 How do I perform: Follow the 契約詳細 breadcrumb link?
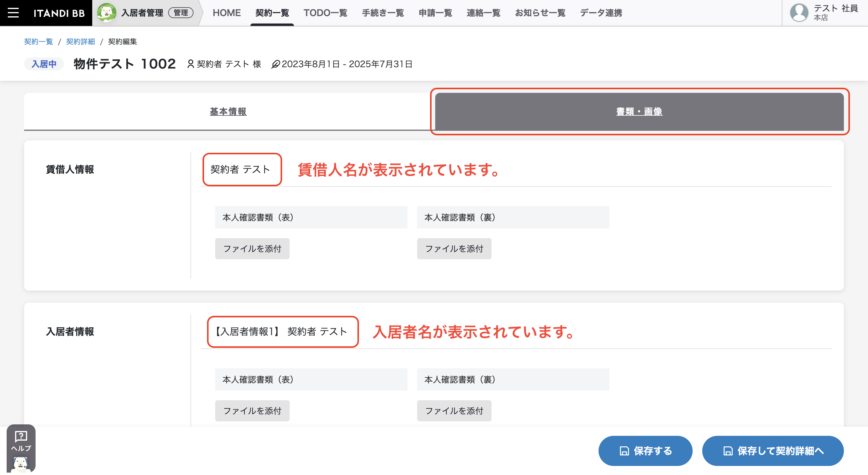tap(80, 41)
